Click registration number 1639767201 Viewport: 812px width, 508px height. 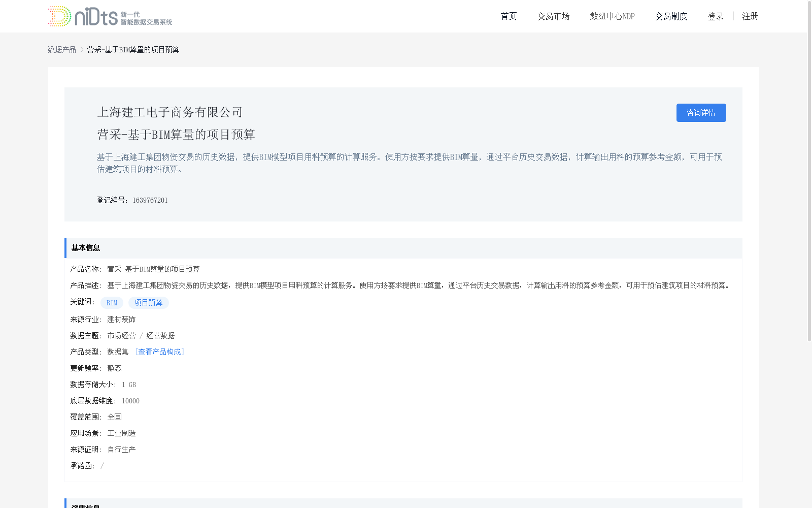(x=150, y=200)
